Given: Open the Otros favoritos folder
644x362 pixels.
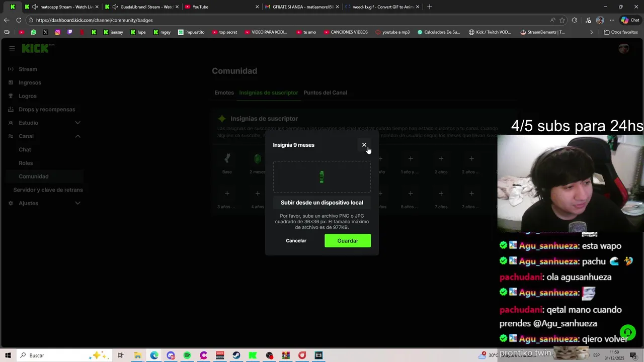Looking at the screenshot, I should pos(620,32).
